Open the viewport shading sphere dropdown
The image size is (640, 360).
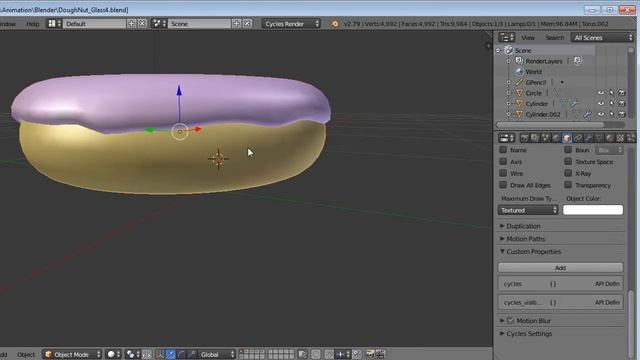pyautogui.click(x=113, y=354)
